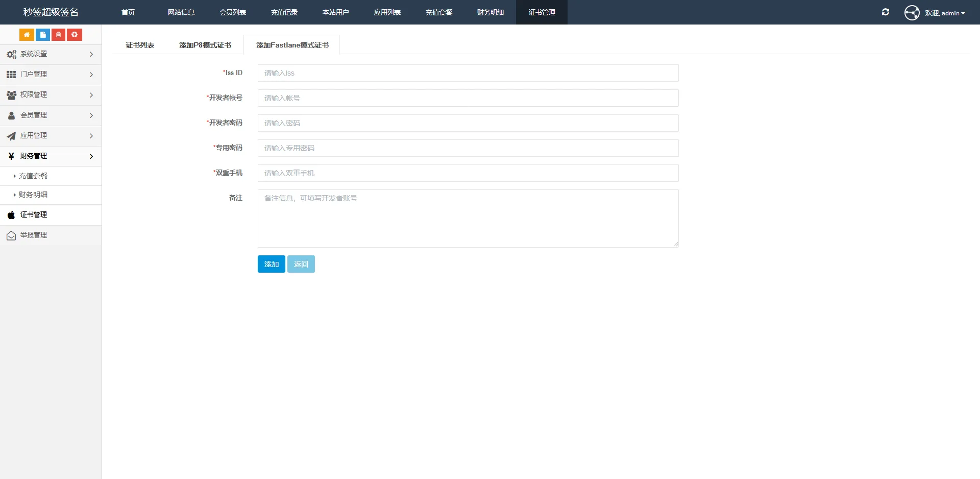Click the refresh icon in top bar

pyautogui.click(x=886, y=12)
